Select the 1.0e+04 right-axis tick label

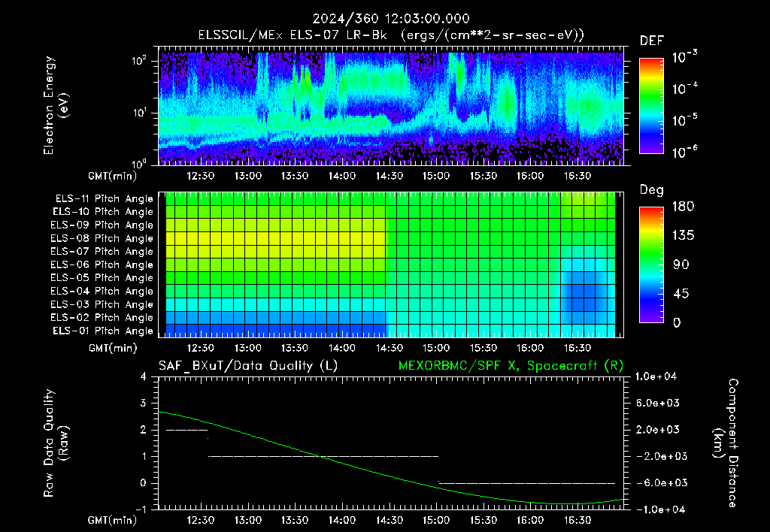(656, 376)
